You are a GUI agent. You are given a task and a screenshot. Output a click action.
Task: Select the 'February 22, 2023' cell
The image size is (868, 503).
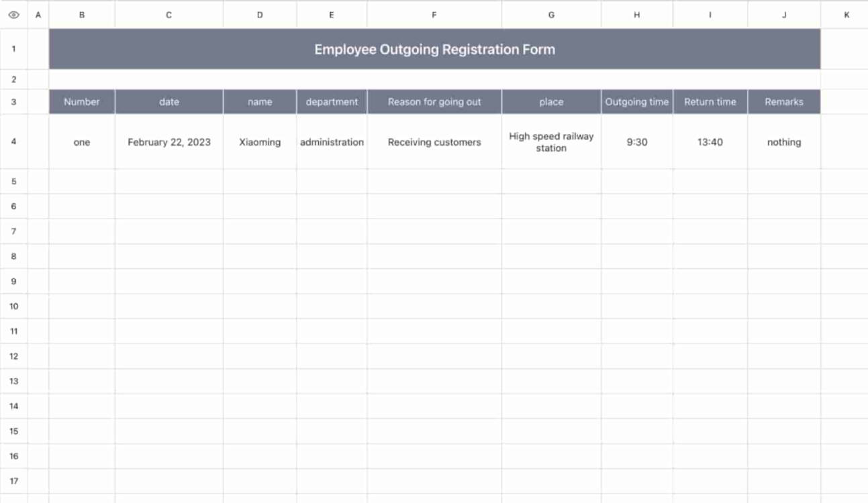169,142
